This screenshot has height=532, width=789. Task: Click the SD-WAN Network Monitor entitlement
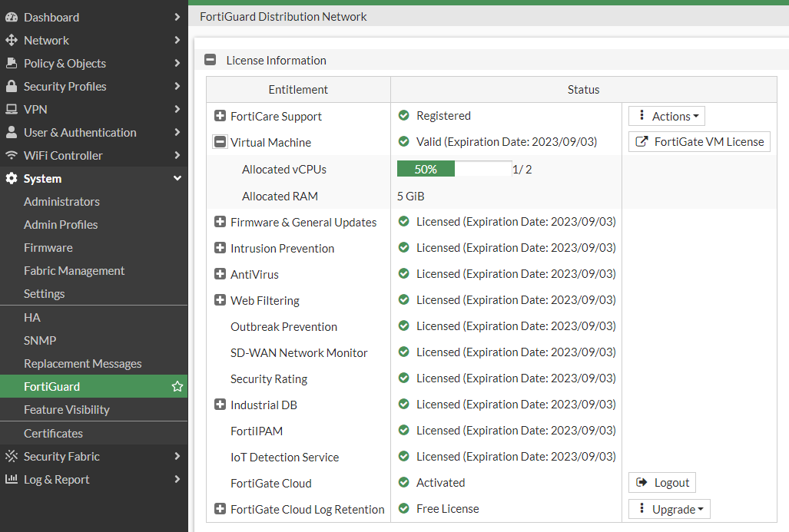pyautogui.click(x=299, y=353)
